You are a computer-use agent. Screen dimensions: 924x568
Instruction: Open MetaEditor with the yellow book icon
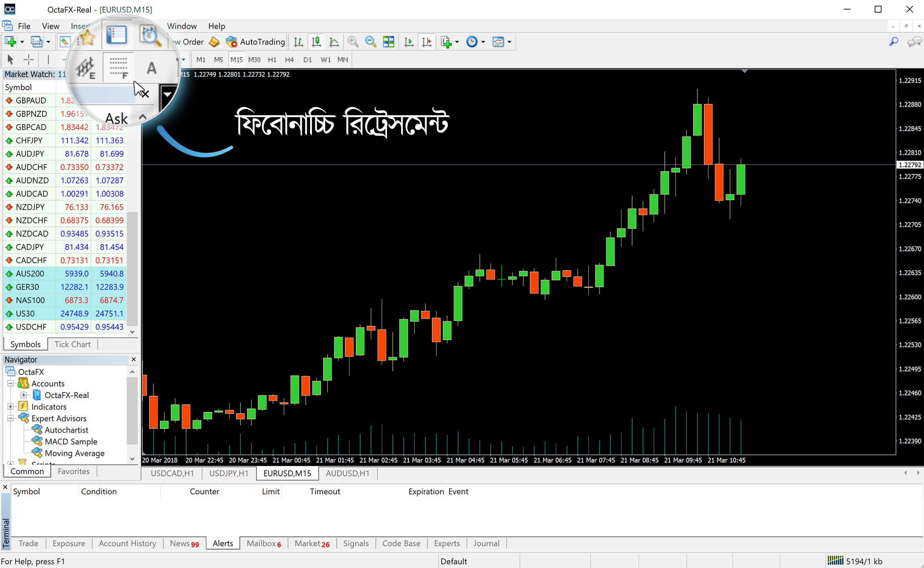point(214,42)
